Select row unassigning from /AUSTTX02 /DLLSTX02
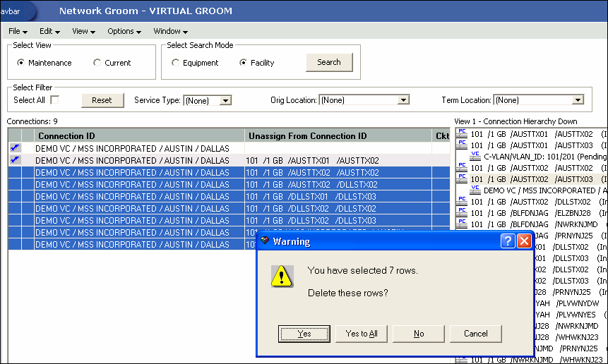This screenshot has height=364, width=608. (x=229, y=184)
